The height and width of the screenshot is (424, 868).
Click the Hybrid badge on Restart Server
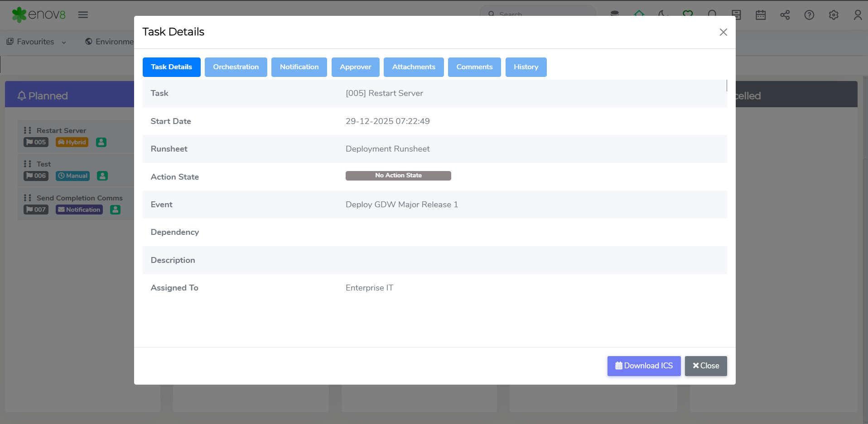click(72, 142)
